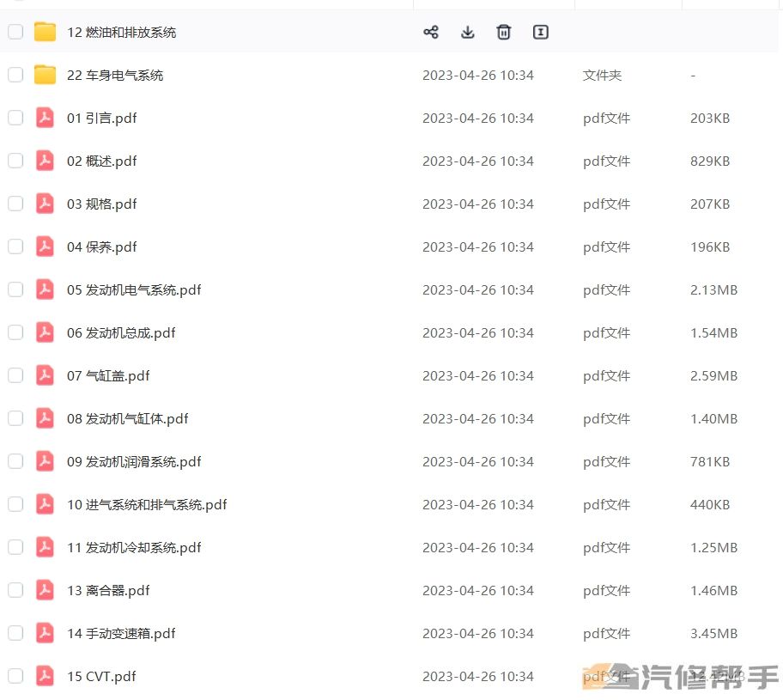Select checkbox for 15 CVT.pdf
The image size is (783, 700).
tap(15, 677)
